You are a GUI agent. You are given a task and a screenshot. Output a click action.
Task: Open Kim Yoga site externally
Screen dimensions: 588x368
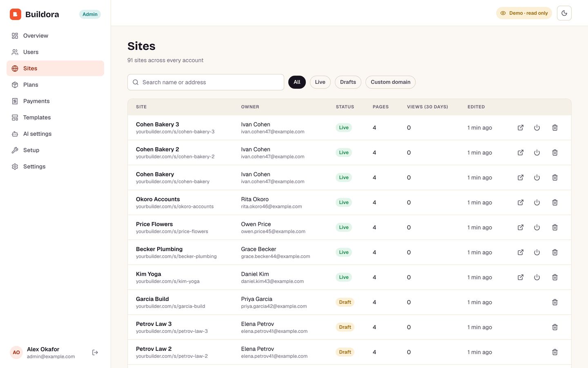click(521, 277)
